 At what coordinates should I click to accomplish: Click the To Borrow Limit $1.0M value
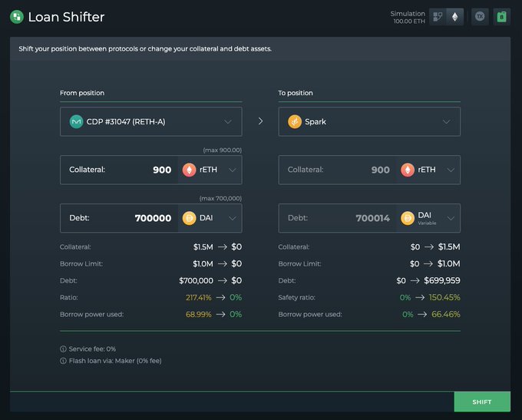point(449,264)
